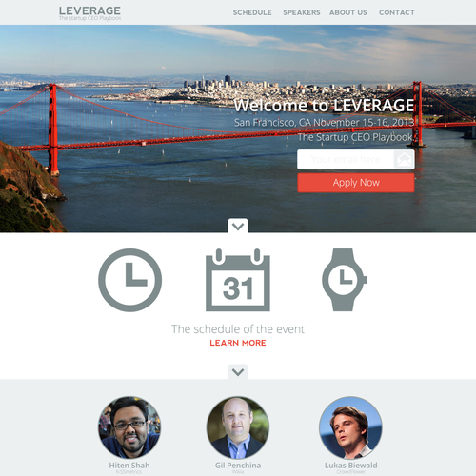The width and height of the screenshot is (476, 476).
Task: Open the CONTACT navigation link
Action: pyautogui.click(x=397, y=12)
